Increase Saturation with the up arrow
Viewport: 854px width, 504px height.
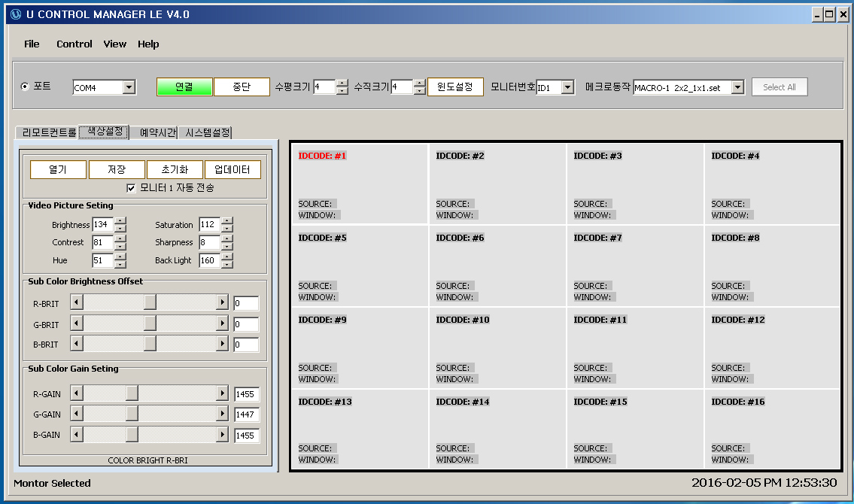tap(227, 220)
